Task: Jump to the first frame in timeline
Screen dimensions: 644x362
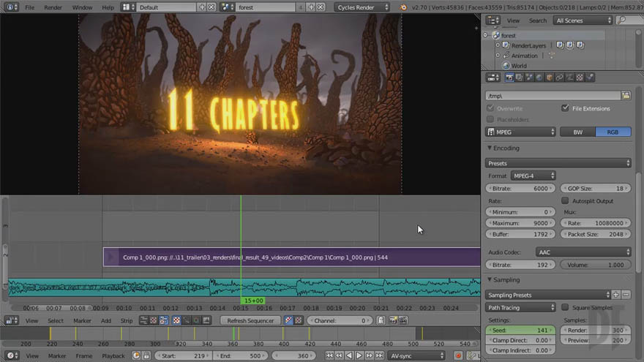Action: 329,355
